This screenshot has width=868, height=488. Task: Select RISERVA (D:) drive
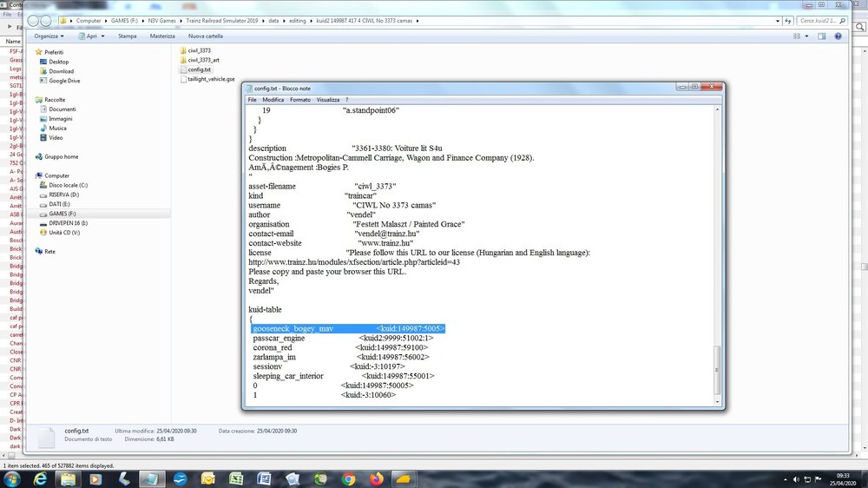point(59,195)
